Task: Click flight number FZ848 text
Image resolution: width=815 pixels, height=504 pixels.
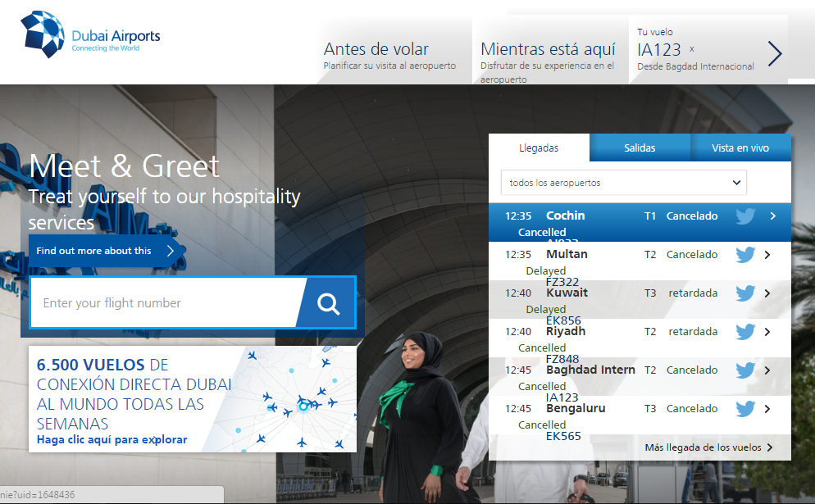Action: point(562,359)
